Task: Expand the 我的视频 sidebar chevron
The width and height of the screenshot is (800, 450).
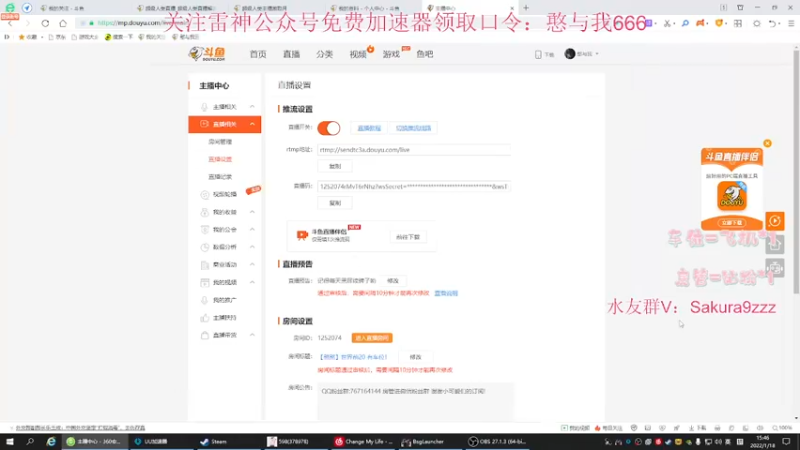Action: pyautogui.click(x=252, y=282)
